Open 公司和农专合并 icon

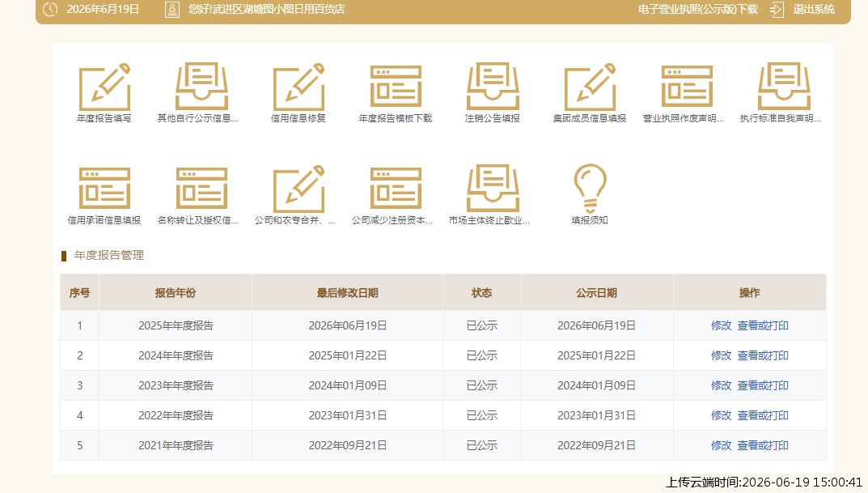(299, 189)
